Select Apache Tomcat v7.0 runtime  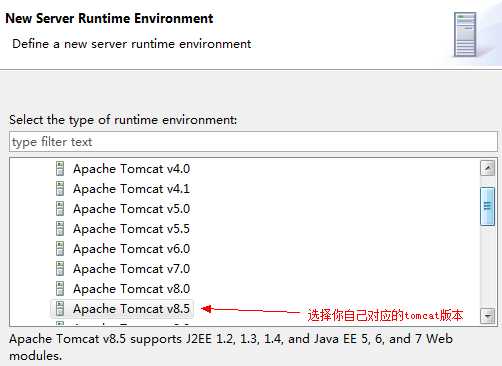click(131, 269)
